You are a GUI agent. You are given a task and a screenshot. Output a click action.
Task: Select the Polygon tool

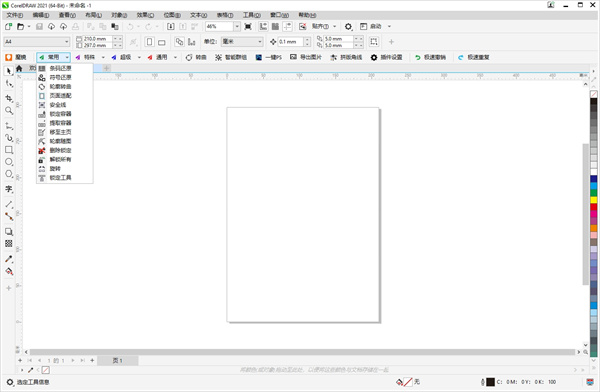click(9, 174)
